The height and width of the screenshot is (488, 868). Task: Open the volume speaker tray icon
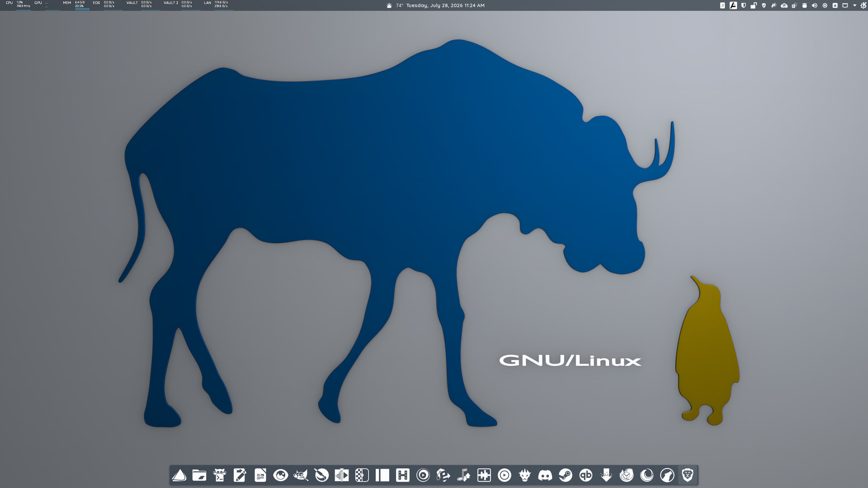(815, 5)
